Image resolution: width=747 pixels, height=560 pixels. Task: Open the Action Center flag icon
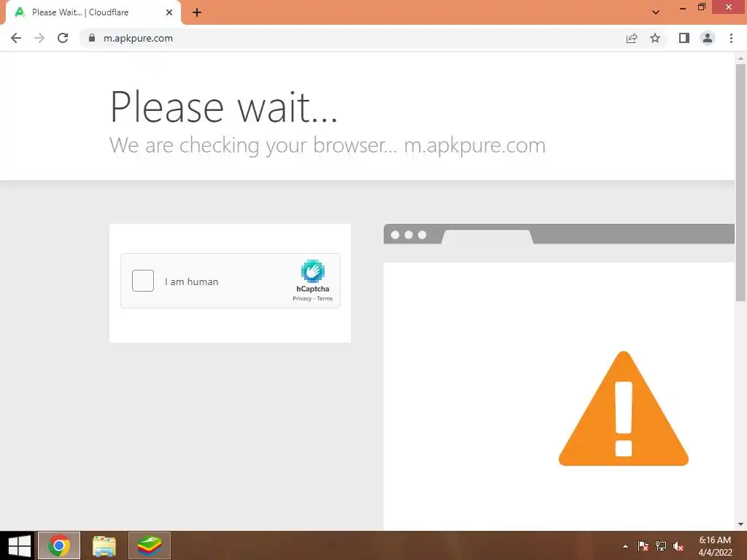click(643, 546)
